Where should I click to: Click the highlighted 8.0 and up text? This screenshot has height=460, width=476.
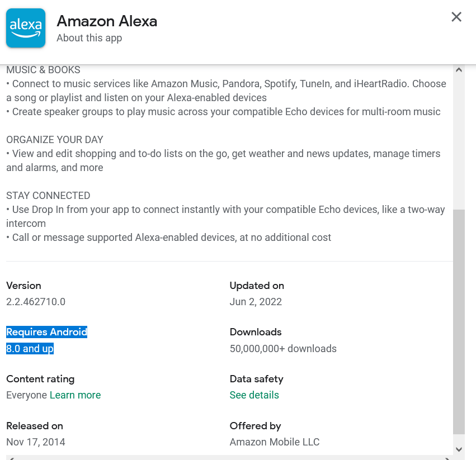click(30, 349)
